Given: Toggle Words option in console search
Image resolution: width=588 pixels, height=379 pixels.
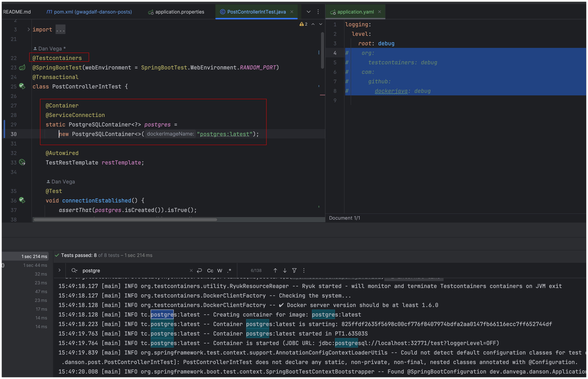Looking at the screenshot, I should coord(220,270).
